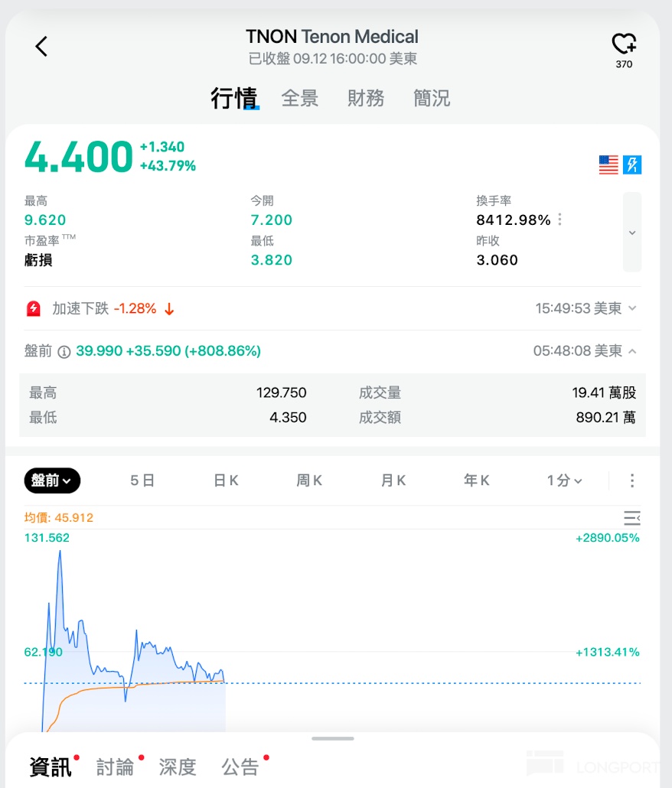Tap the chart label +1313.41%
This screenshot has width=672, height=788.
click(608, 653)
